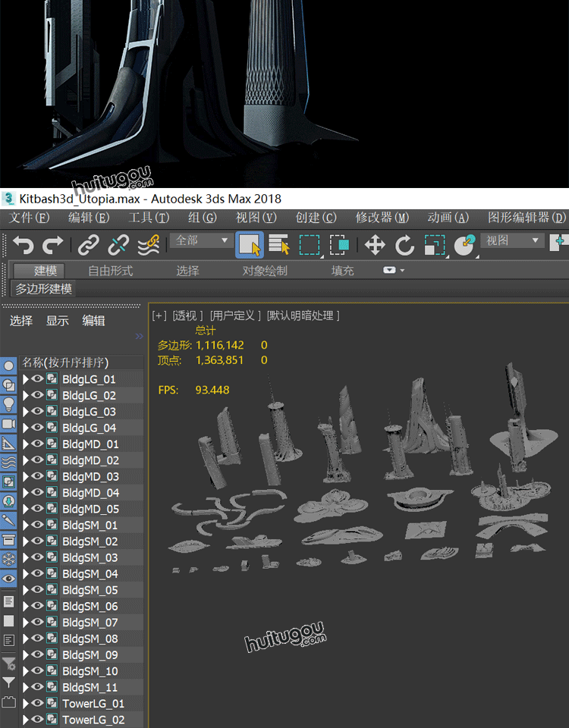Click the 多边形建模 panel button
The height and width of the screenshot is (728, 569).
(45, 289)
